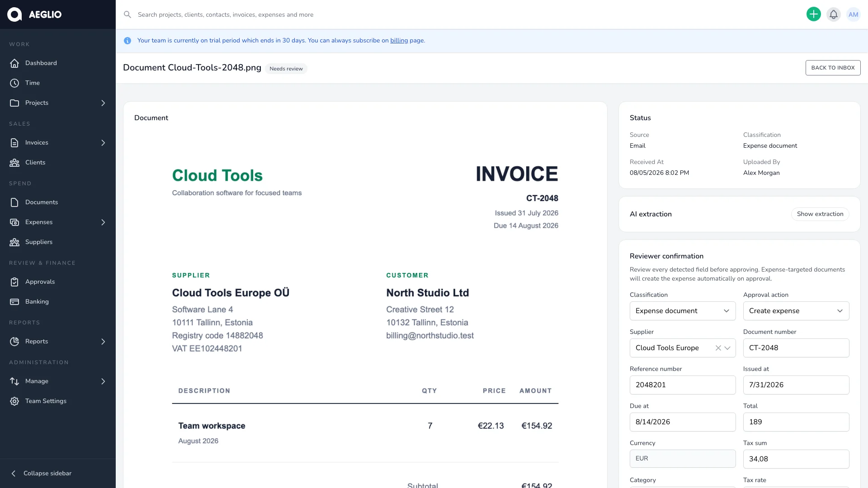868x488 pixels.
Task: Open Approvals in the sidebar
Action: click(x=58, y=282)
